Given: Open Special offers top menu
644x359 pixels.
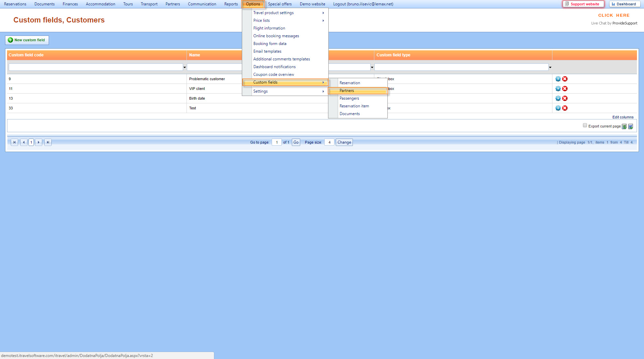Looking at the screenshot, I should coord(280,4).
